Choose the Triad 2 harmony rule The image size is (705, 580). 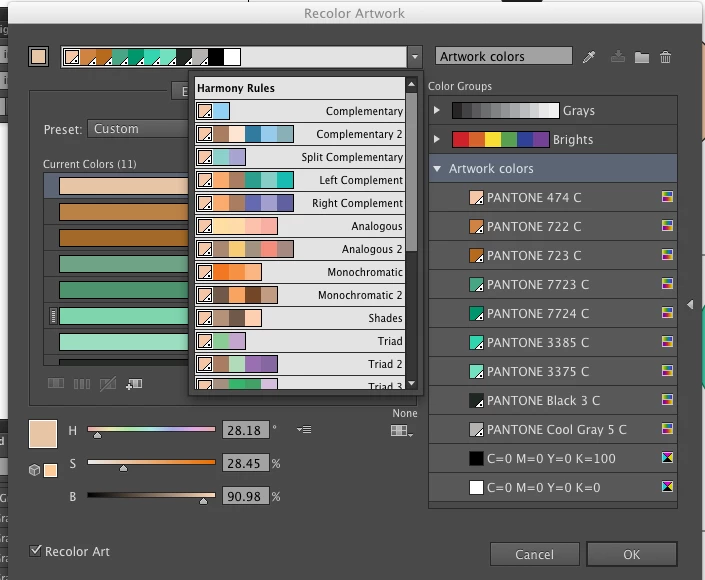click(300, 364)
